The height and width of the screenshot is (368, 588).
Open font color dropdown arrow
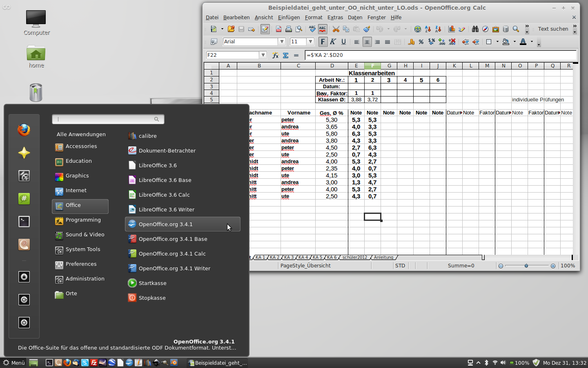(532, 42)
